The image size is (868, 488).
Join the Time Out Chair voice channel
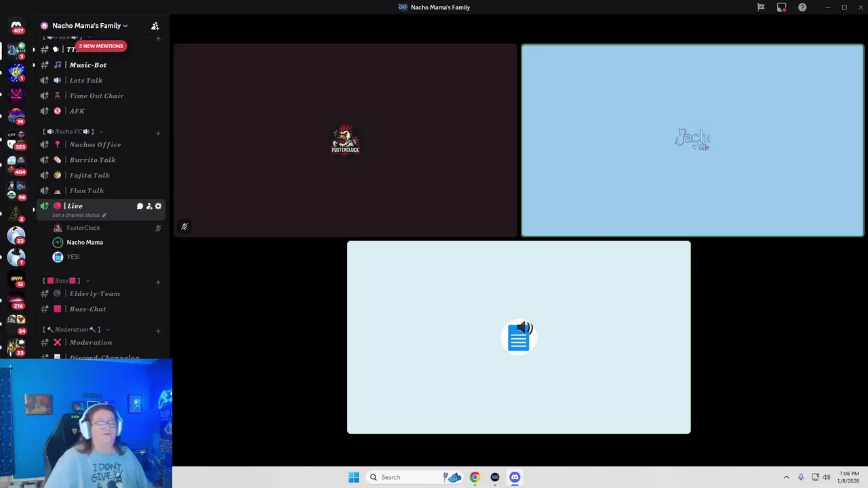(x=98, y=96)
